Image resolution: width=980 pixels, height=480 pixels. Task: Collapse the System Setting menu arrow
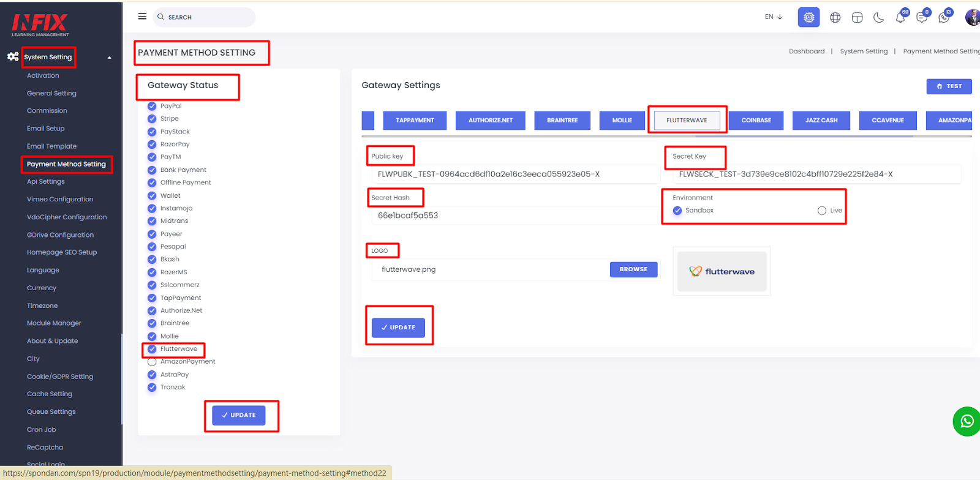point(110,58)
